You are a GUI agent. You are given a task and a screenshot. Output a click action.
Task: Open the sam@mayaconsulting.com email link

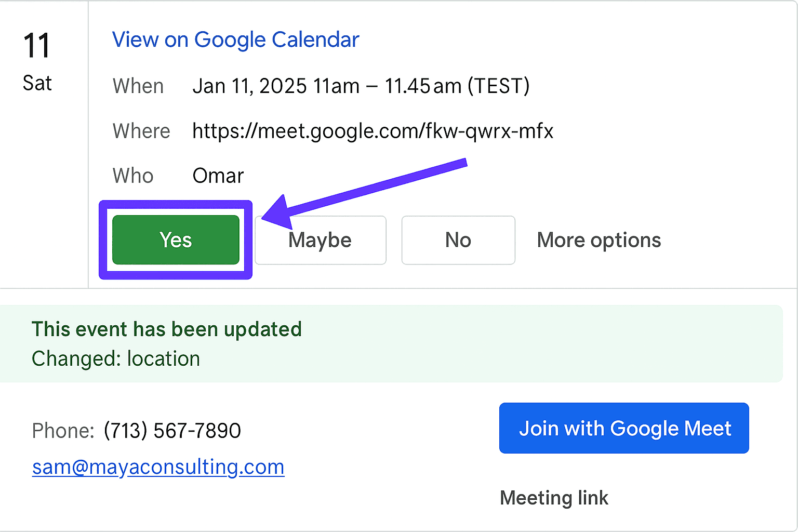(158, 467)
